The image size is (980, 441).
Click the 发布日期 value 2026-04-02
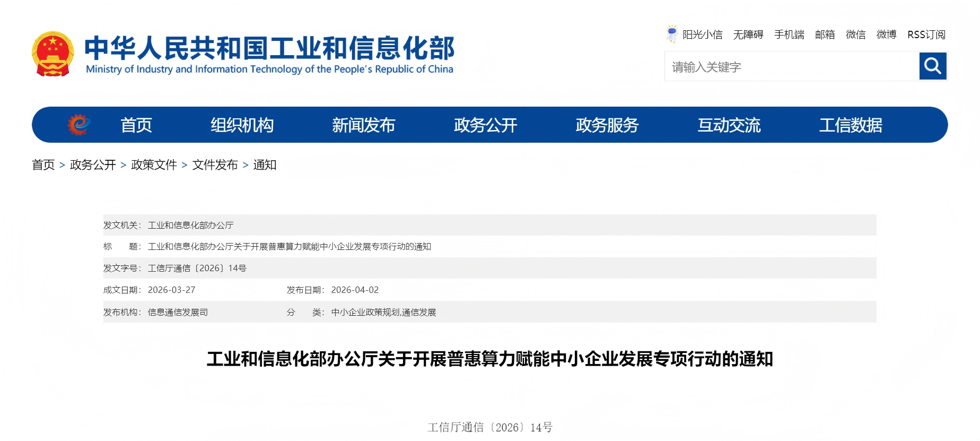pos(355,290)
